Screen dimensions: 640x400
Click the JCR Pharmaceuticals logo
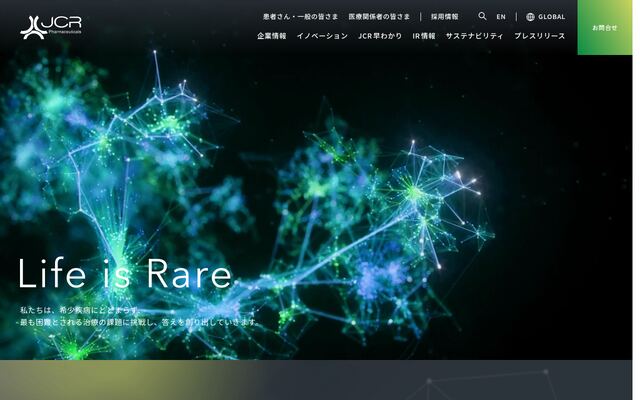[x=51, y=27]
